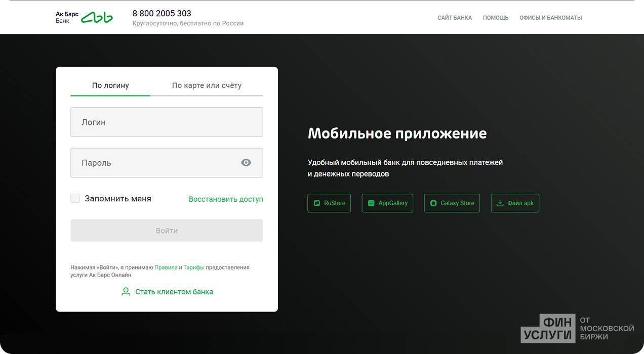Open the Galaxy Store download button
The image size is (644, 354).
tap(452, 203)
